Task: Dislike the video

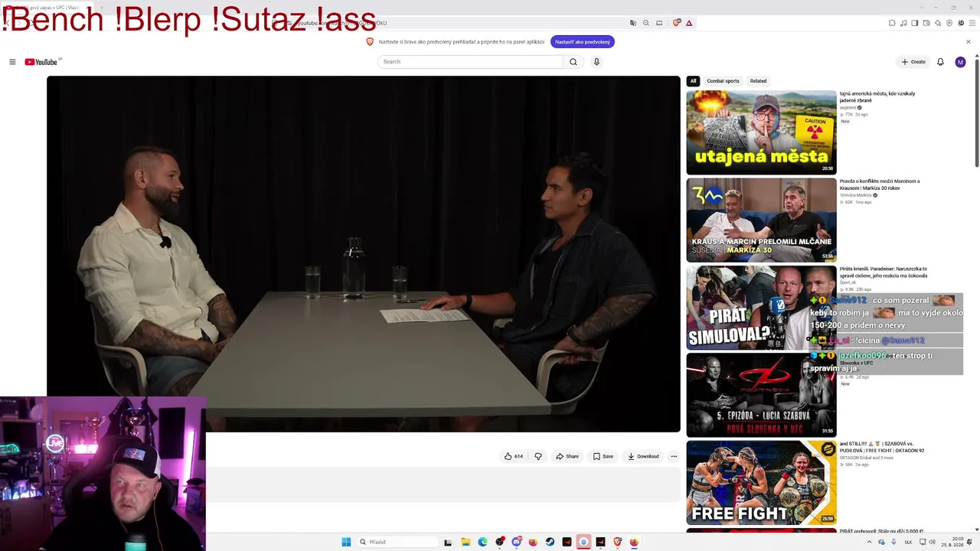Action: click(538, 456)
